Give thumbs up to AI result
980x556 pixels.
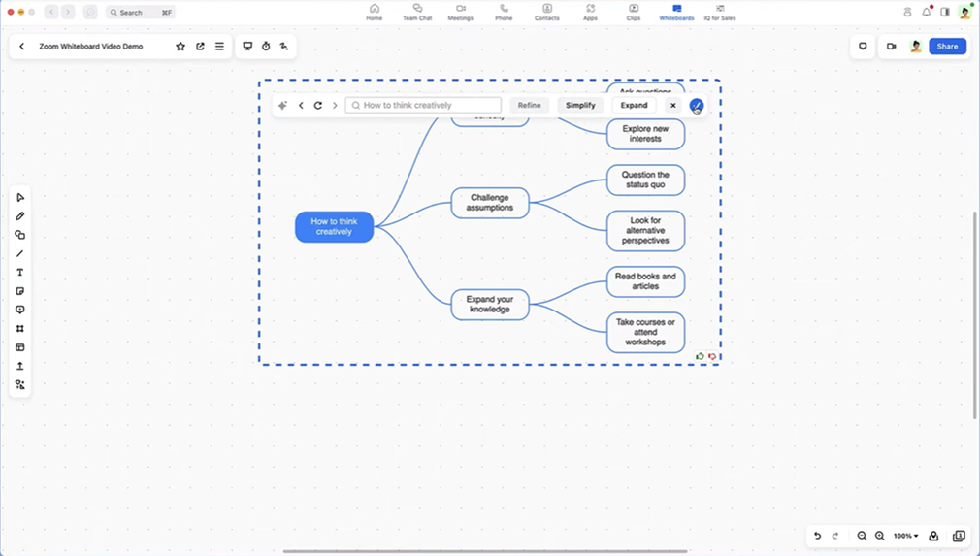pyautogui.click(x=700, y=357)
